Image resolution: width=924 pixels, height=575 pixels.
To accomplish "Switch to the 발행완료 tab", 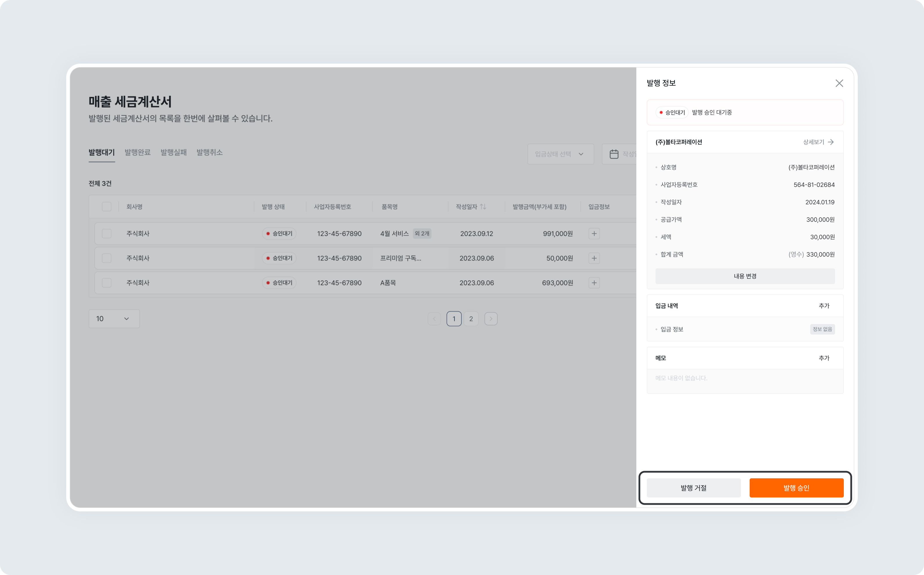I will [138, 152].
